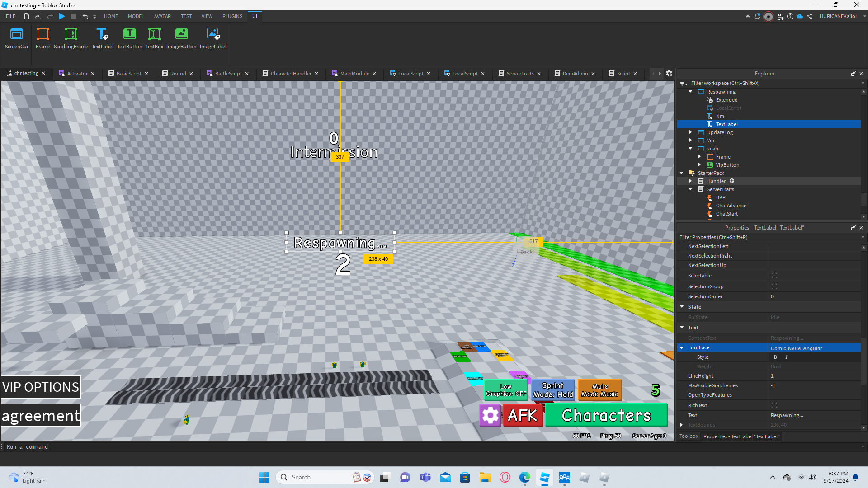
Task: Collapse the yeah folder in Explorer
Action: (690, 149)
